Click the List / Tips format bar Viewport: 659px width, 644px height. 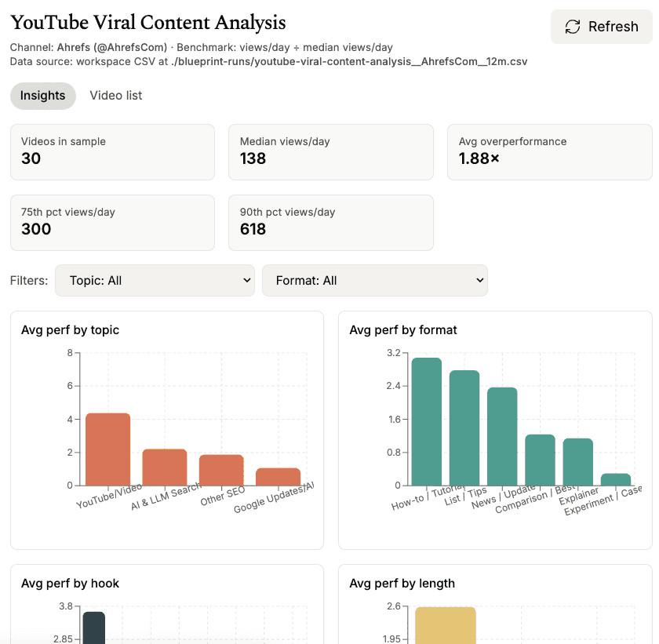coord(464,428)
